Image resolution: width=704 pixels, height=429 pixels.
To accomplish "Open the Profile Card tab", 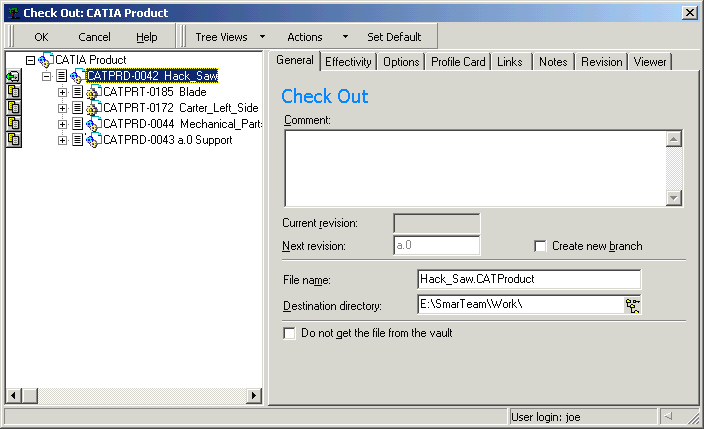I will click(458, 62).
